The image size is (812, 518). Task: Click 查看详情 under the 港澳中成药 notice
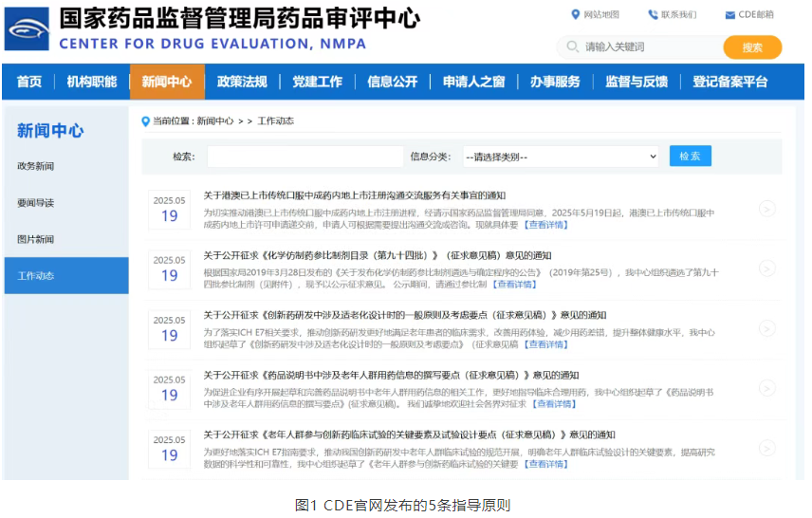tap(545, 225)
